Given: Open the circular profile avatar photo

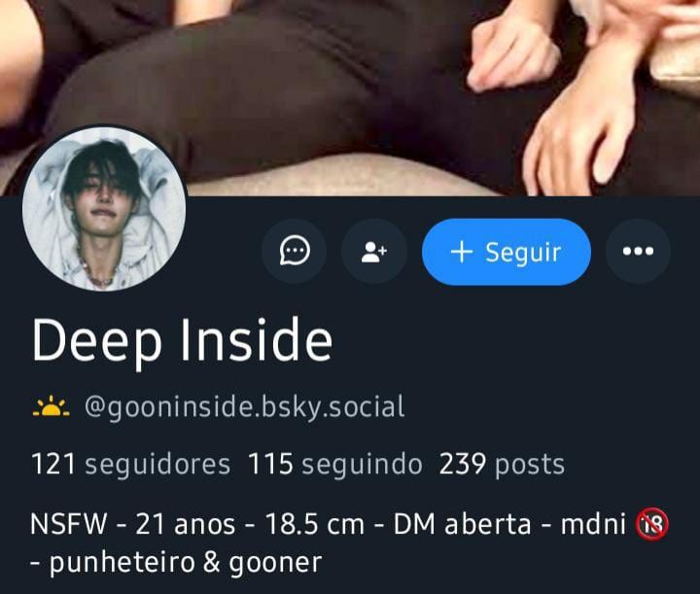Looking at the screenshot, I should [x=104, y=208].
